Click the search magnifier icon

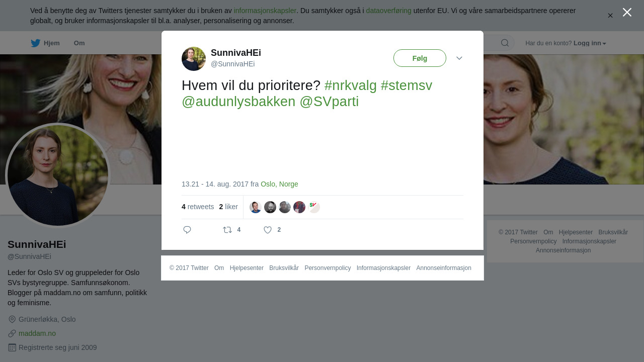[x=505, y=43]
